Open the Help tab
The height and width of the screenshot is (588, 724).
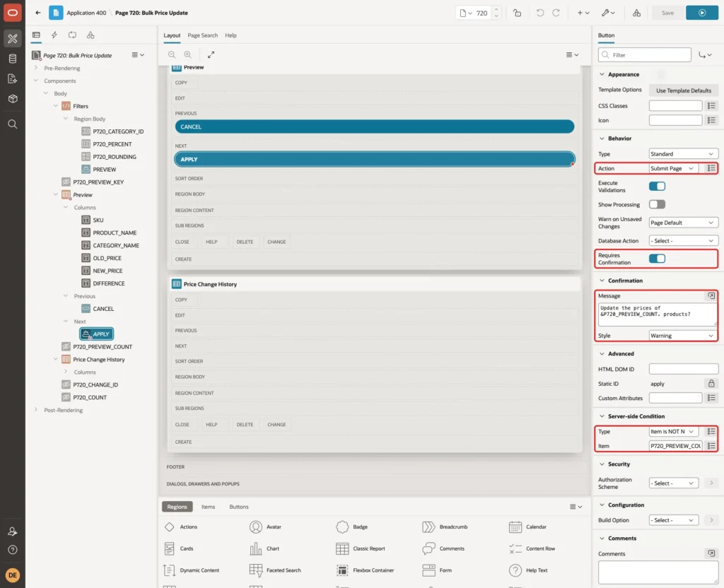pos(230,35)
